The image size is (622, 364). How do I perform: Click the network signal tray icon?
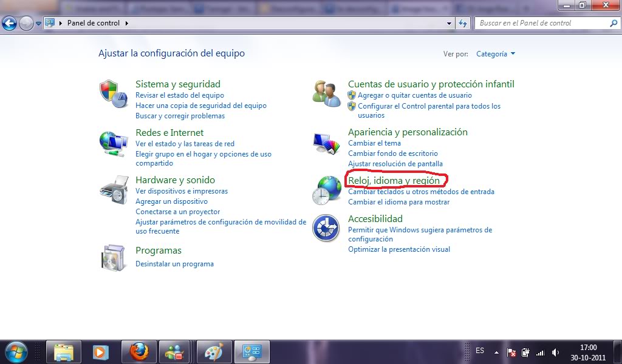tap(540, 352)
